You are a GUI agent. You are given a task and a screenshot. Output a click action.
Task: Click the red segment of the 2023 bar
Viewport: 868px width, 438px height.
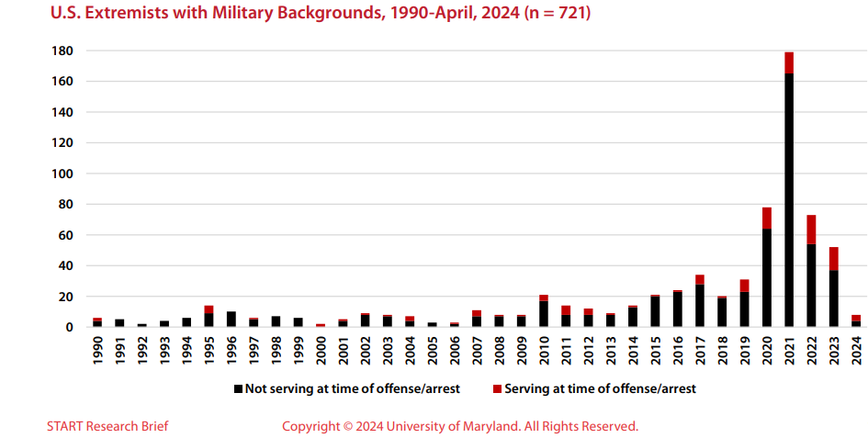coord(834,258)
